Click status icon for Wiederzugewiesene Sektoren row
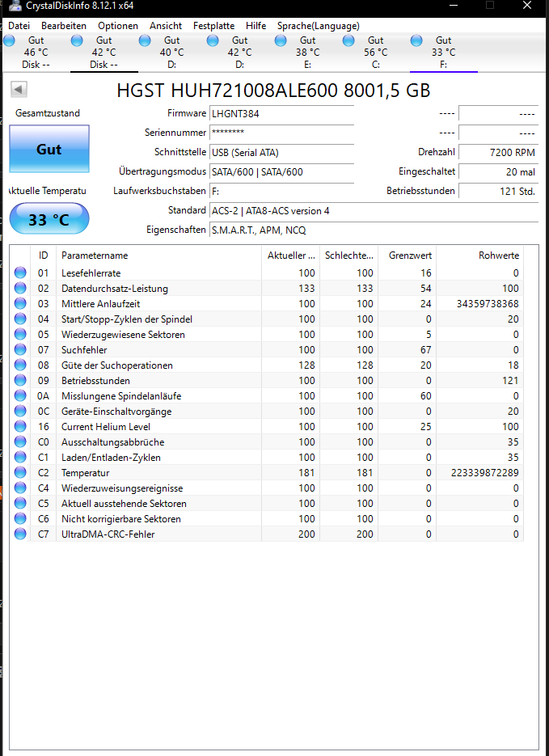Viewport: 549px width, 756px height. (20, 335)
